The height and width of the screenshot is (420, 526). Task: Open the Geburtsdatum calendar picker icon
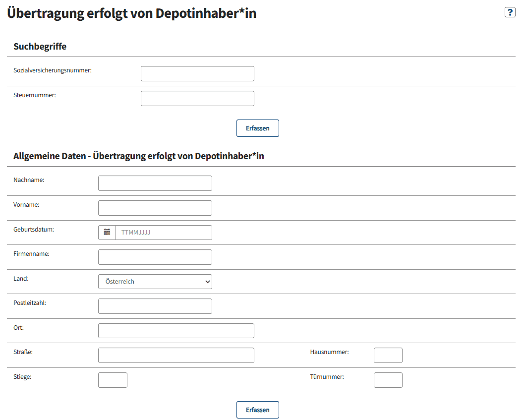(x=107, y=233)
